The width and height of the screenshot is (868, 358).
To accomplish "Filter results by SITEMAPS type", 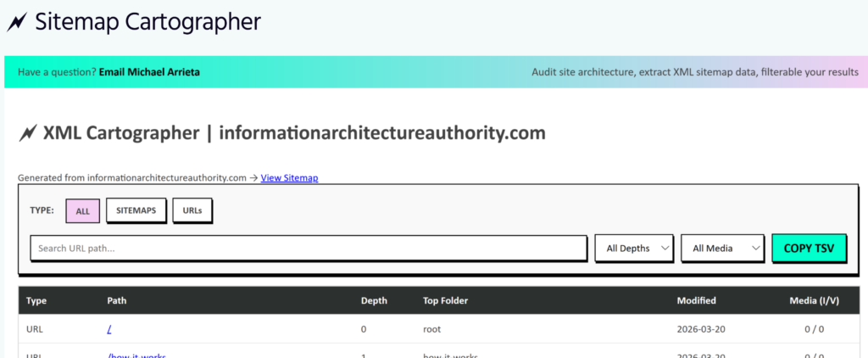I will pyautogui.click(x=136, y=210).
